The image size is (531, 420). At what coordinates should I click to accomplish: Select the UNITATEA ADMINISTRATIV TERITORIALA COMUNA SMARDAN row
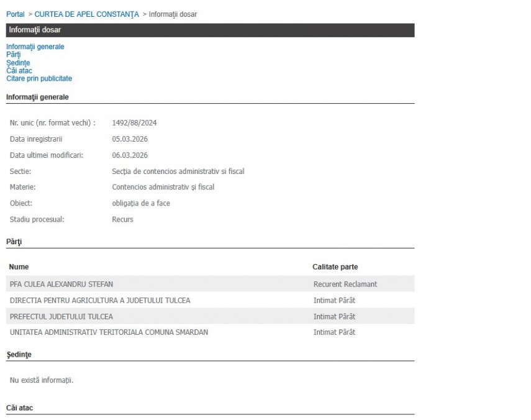click(109, 332)
